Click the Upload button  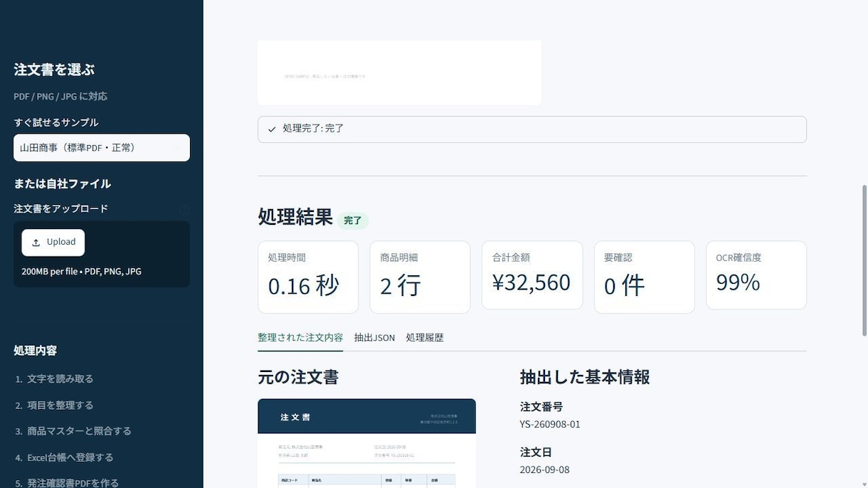pyautogui.click(x=53, y=243)
